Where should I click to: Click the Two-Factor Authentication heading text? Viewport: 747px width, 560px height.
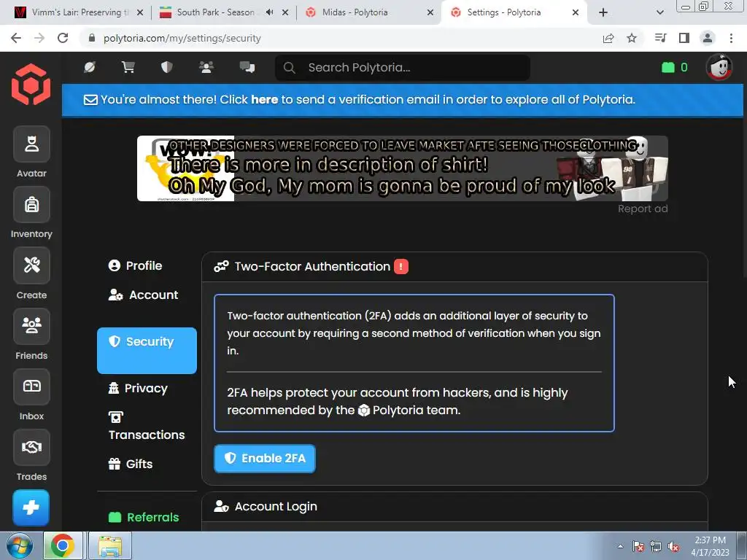pos(312,267)
